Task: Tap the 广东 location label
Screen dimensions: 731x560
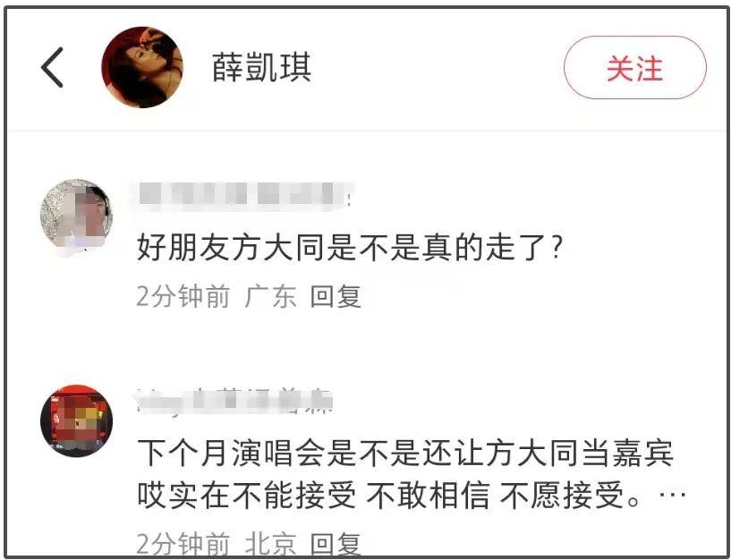Action: [x=270, y=297]
